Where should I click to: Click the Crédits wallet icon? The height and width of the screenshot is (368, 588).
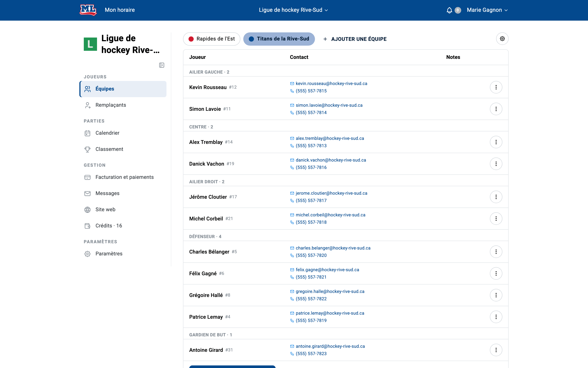[x=87, y=226]
